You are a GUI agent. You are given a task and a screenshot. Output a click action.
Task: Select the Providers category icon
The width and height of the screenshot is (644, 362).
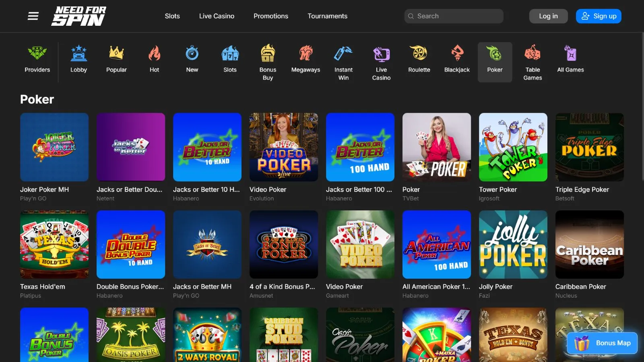[x=37, y=53]
